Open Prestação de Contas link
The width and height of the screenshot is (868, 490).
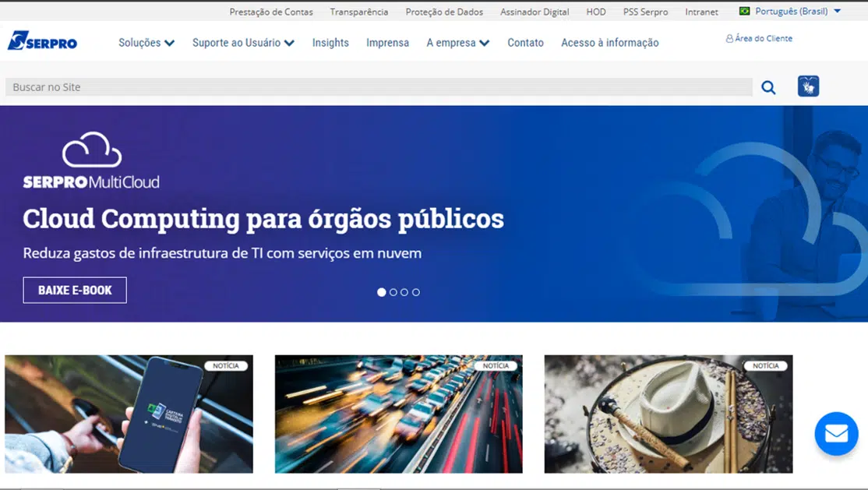(271, 12)
